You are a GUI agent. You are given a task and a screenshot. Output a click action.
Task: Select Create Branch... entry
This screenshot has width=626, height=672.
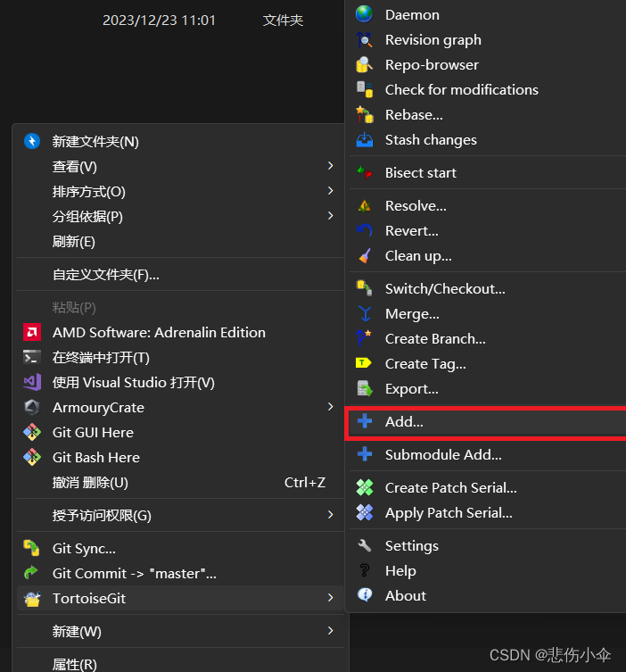[487, 338]
